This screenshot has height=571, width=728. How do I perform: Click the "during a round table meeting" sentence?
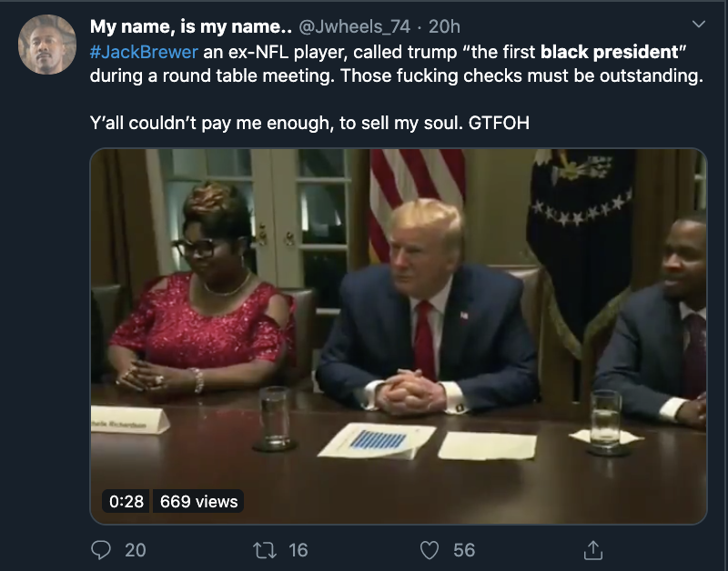coord(213,76)
